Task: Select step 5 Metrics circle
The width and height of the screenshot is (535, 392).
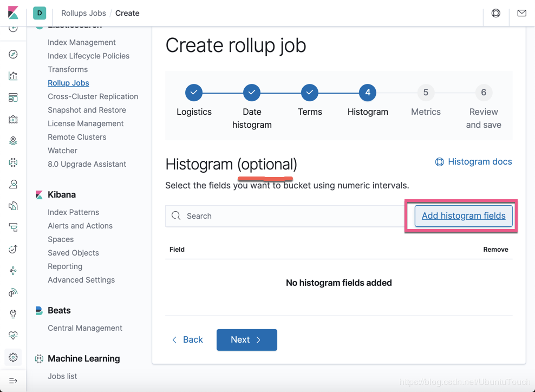Action: (x=426, y=93)
